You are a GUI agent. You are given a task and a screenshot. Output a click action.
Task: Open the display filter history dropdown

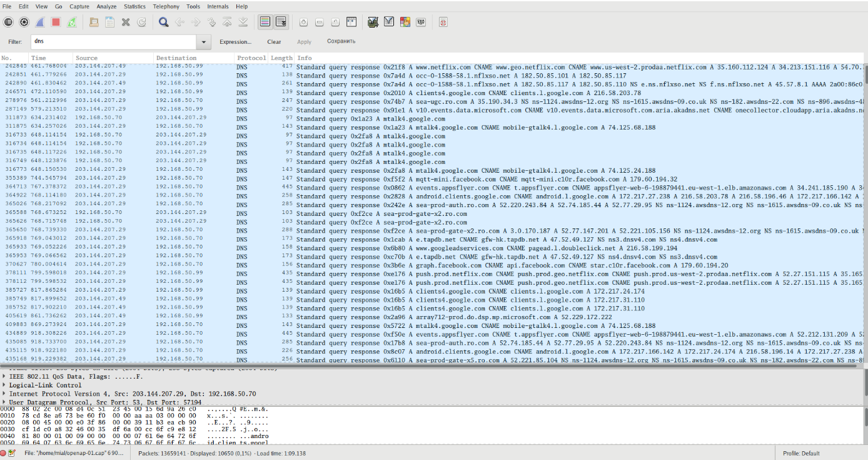203,42
